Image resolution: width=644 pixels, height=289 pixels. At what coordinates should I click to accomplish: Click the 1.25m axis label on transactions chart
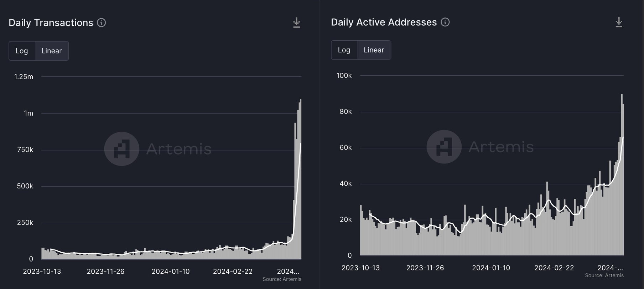pyautogui.click(x=24, y=77)
